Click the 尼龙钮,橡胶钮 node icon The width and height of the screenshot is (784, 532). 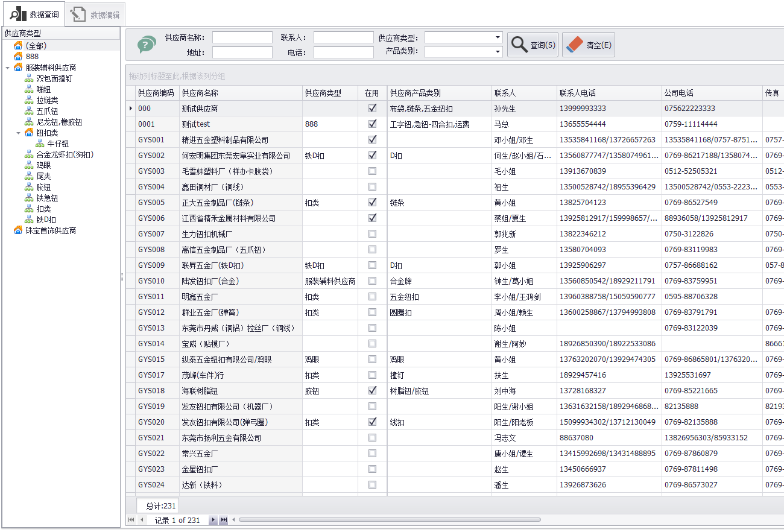coord(29,122)
